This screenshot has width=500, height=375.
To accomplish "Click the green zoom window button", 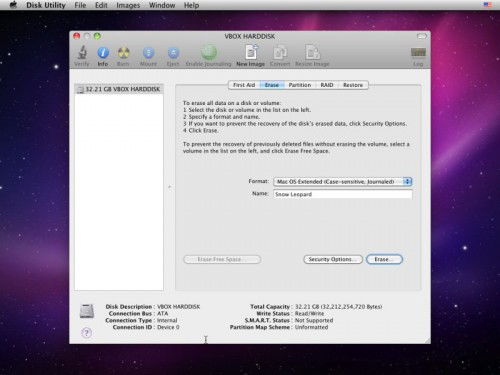I will (97, 36).
